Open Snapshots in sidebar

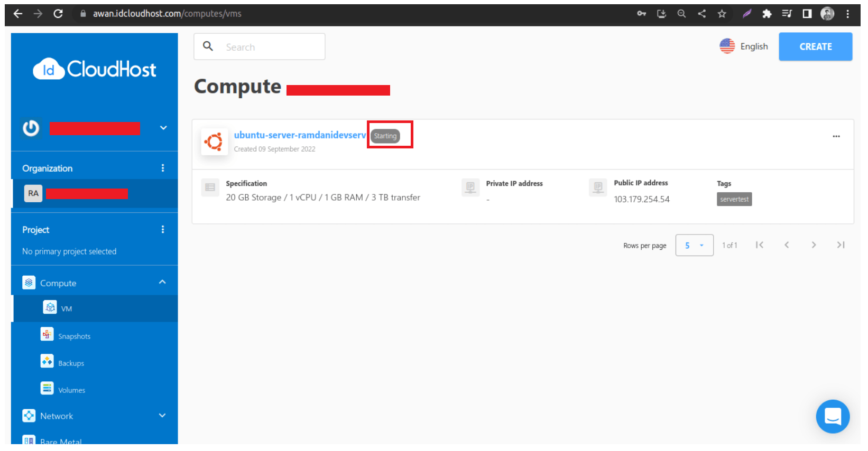(x=74, y=336)
